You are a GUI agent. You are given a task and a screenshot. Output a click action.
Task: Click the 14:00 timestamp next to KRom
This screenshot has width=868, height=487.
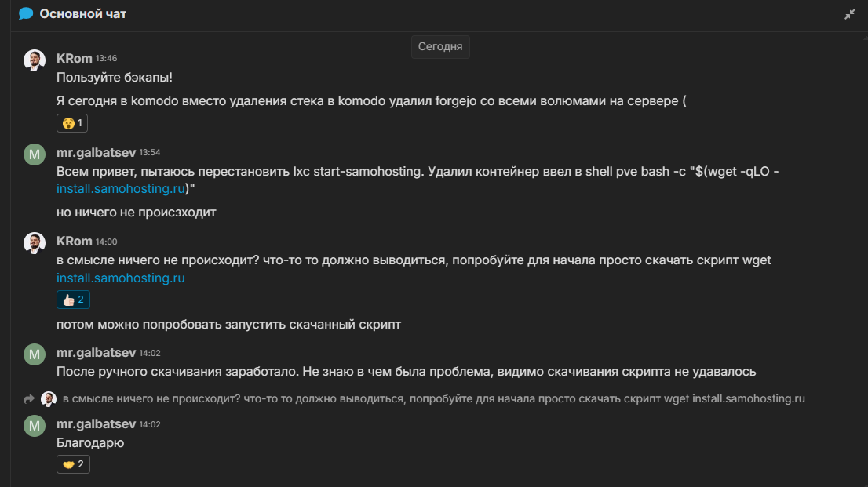tap(107, 242)
